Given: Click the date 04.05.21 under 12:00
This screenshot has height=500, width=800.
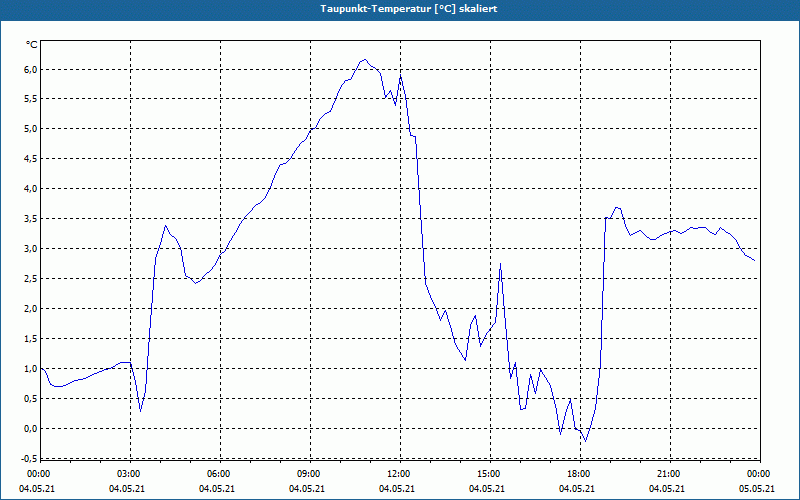Looking at the screenshot, I should [x=396, y=489].
